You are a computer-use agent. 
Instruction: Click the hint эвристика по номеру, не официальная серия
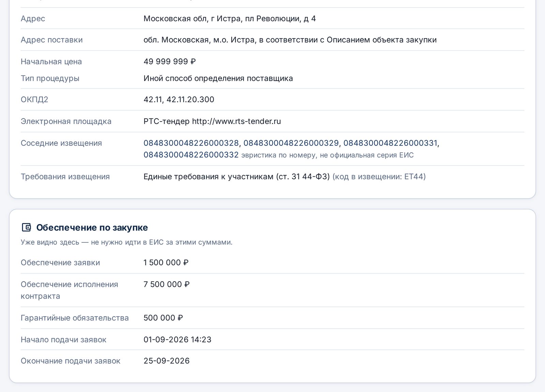[x=327, y=155]
